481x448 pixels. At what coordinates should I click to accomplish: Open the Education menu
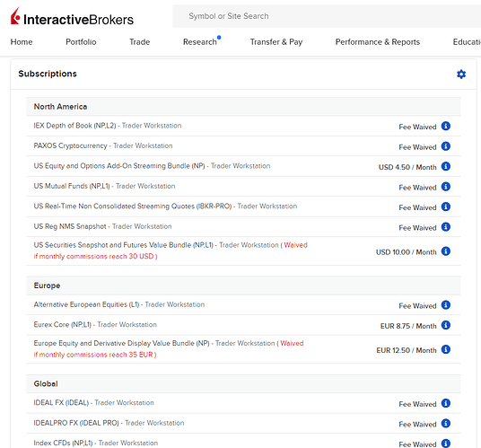(x=467, y=42)
